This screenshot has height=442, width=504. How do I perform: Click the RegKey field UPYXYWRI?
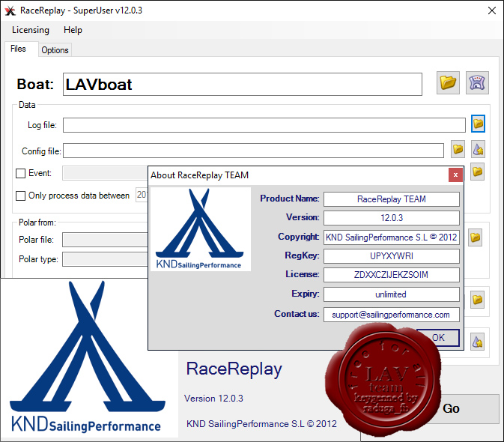[x=392, y=256]
